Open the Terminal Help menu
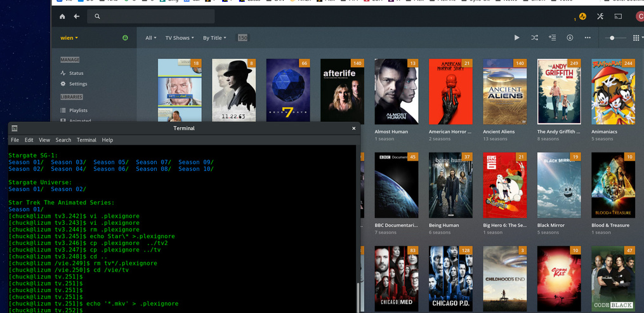The width and height of the screenshot is (644, 313). (x=107, y=140)
